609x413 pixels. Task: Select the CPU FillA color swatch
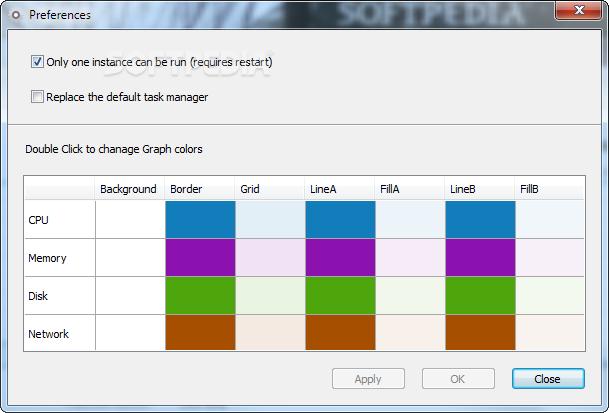tap(410, 220)
